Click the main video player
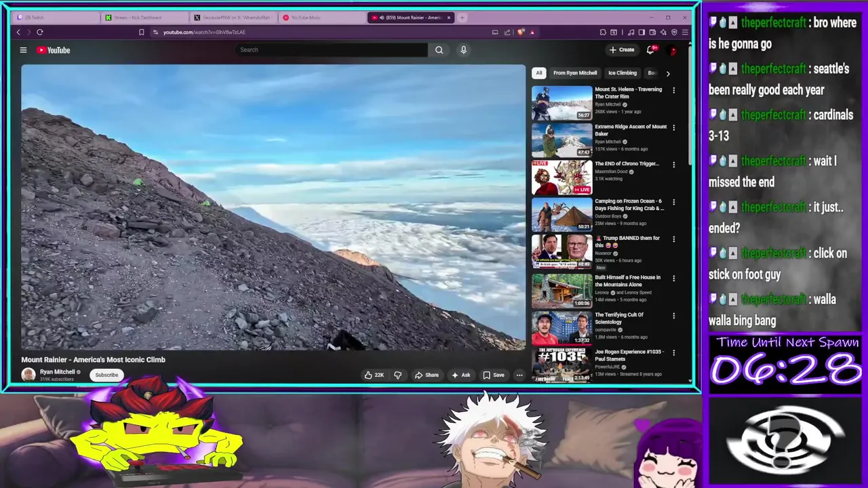The width and height of the screenshot is (868, 488). [x=273, y=207]
